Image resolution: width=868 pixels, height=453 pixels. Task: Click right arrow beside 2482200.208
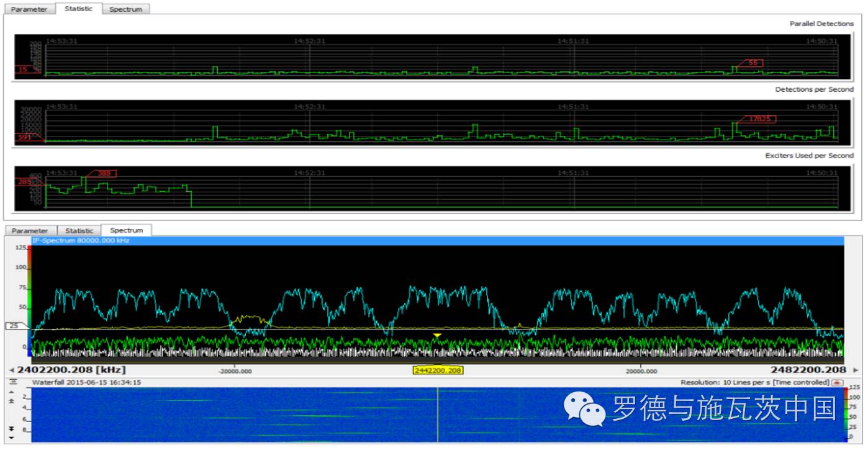(856, 370)
